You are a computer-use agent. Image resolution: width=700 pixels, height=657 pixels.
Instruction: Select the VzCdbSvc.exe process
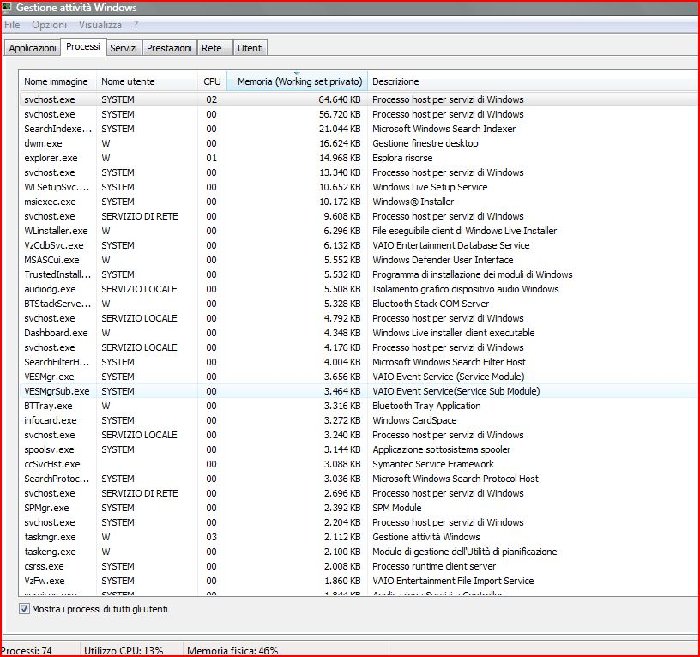358,245
